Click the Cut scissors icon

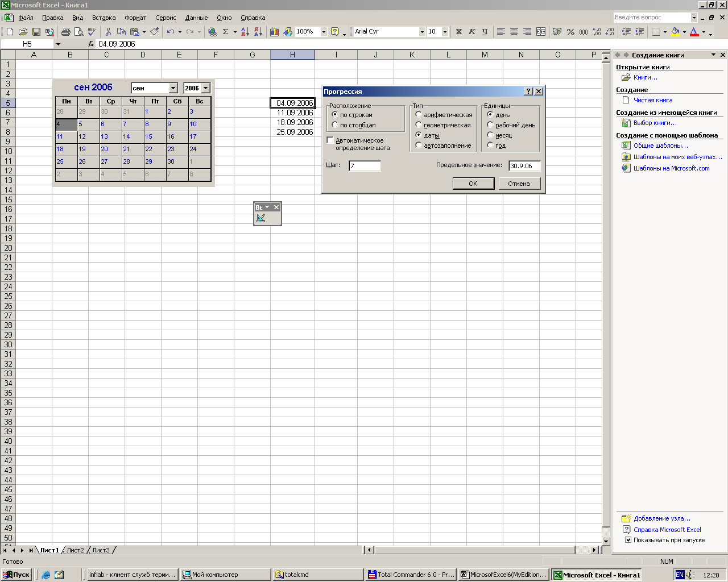(x=108, y=32)
